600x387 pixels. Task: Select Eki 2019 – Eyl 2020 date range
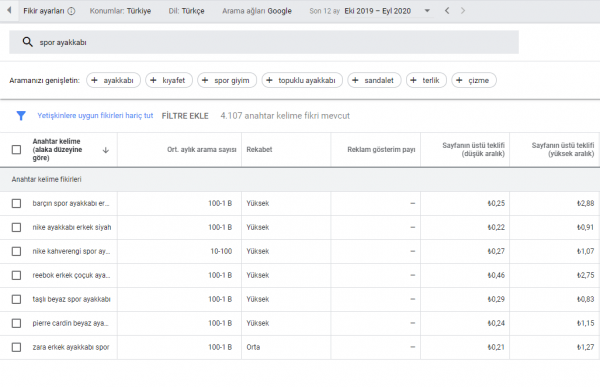click(377, 11)
